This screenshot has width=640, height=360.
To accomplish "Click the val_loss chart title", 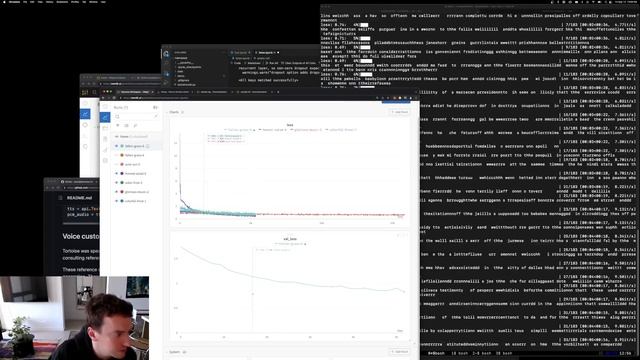I will [290, 239].
